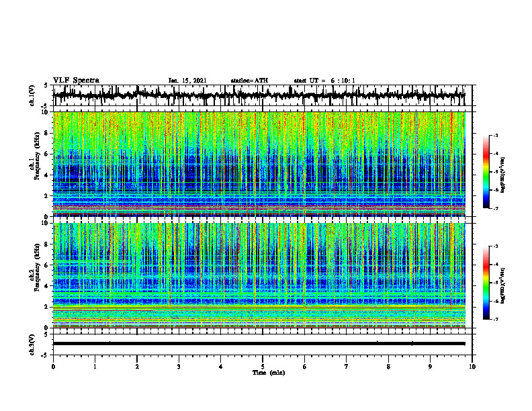The width and height of the screenshot is (532, 411).
Task: Select the ch.1 color bar log(PSD) label
Action: click(x=503, y=175)
